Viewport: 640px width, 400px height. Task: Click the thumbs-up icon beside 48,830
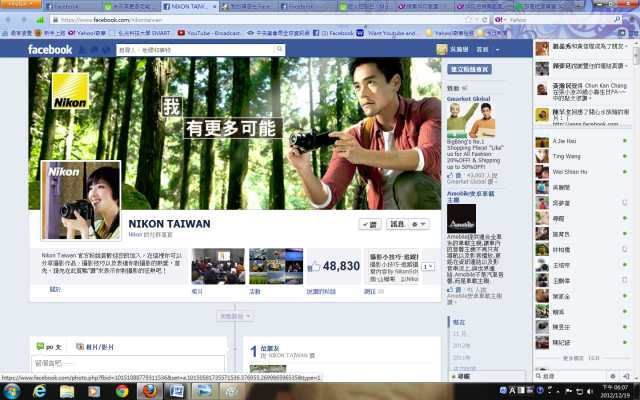(313, 267)
